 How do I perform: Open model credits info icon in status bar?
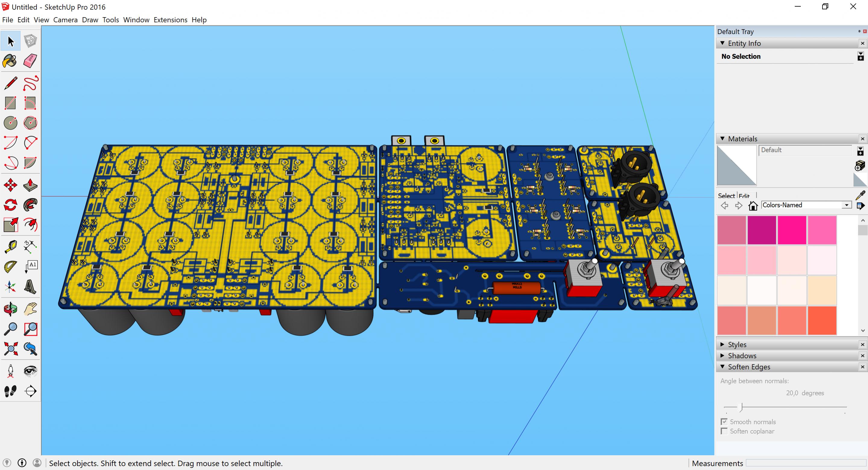[x=22, y=463]
